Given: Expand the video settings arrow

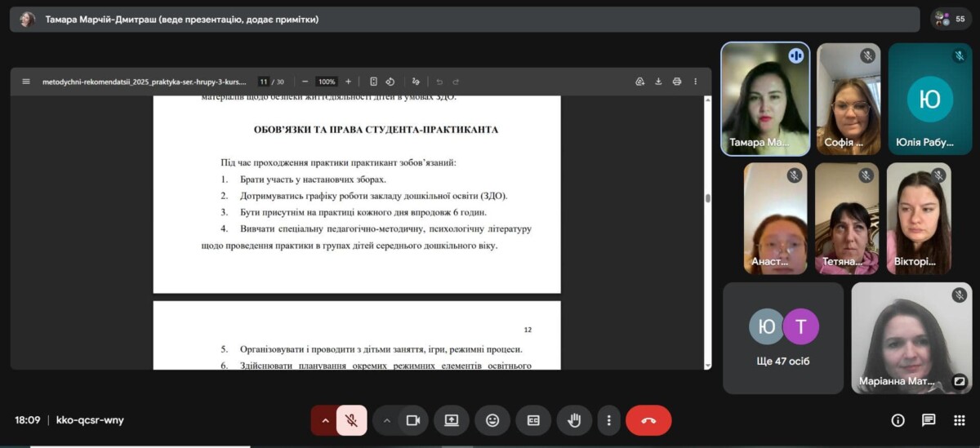Looking at the screenshot, I should pos(387,420).
